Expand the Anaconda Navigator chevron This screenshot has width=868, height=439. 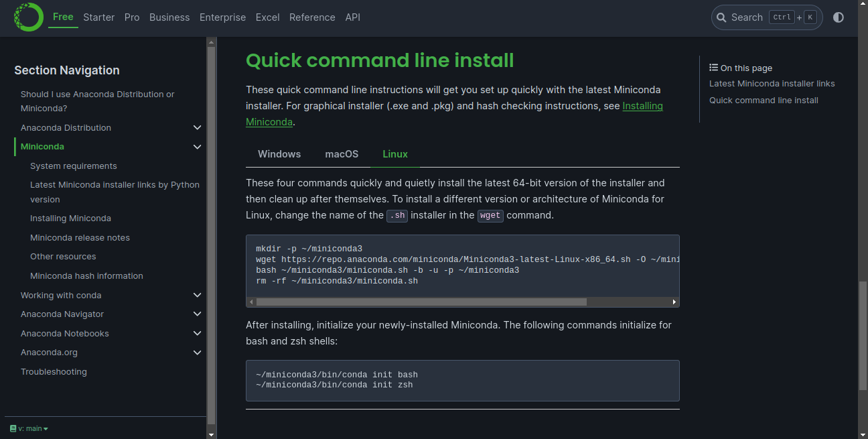(198, 314)
